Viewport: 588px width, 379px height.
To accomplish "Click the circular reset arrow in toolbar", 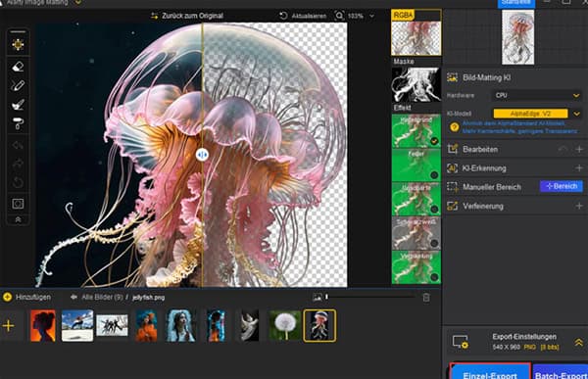I will point(18,183).
